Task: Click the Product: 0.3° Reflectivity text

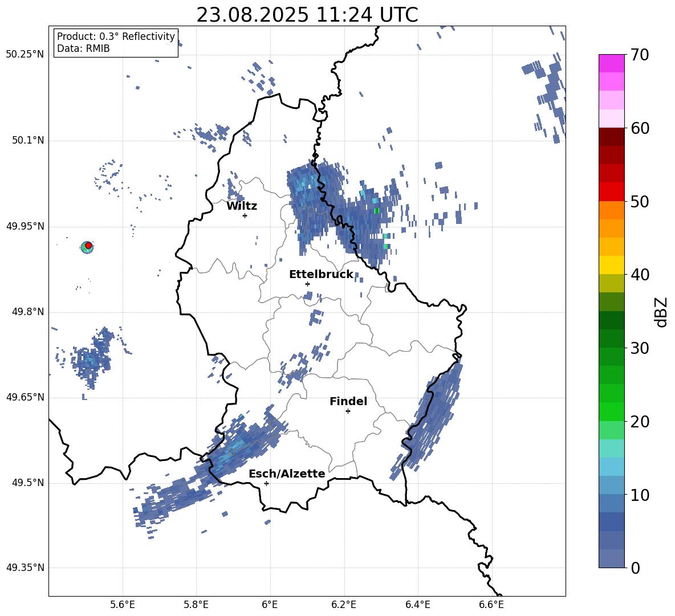Action: [x=116, y=36]
